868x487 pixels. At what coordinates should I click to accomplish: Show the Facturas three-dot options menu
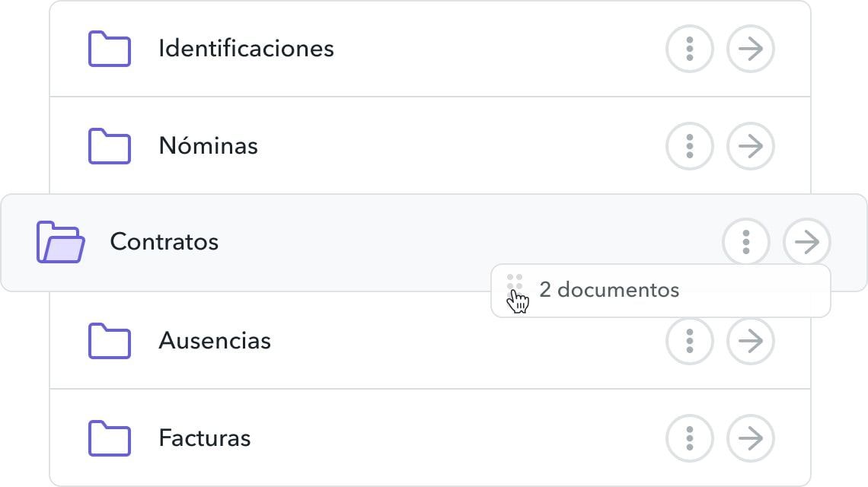[690, 438]
